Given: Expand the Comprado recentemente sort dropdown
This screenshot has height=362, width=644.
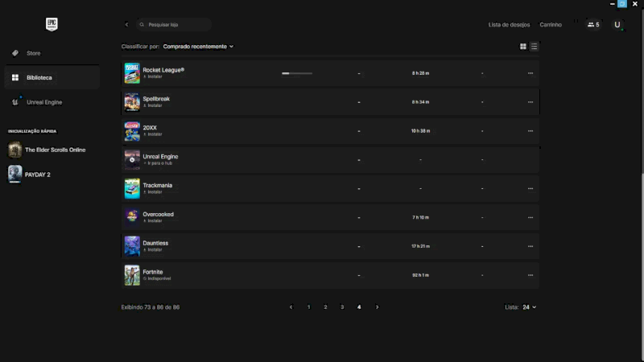Looking at the screenshot, I should [198, 47].
